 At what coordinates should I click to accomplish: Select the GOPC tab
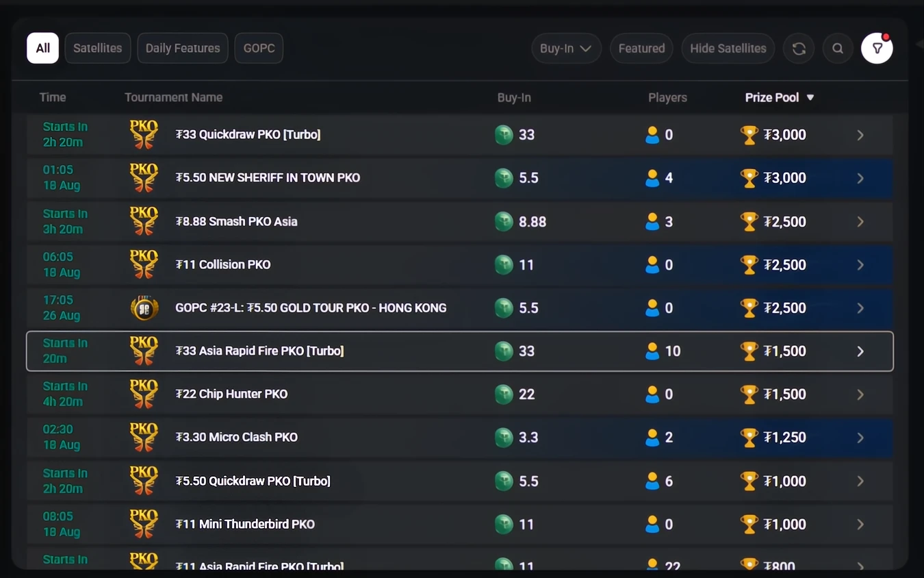259,49
